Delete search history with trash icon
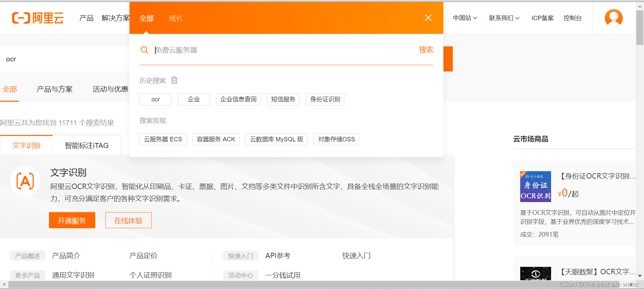 coord(174,80)
